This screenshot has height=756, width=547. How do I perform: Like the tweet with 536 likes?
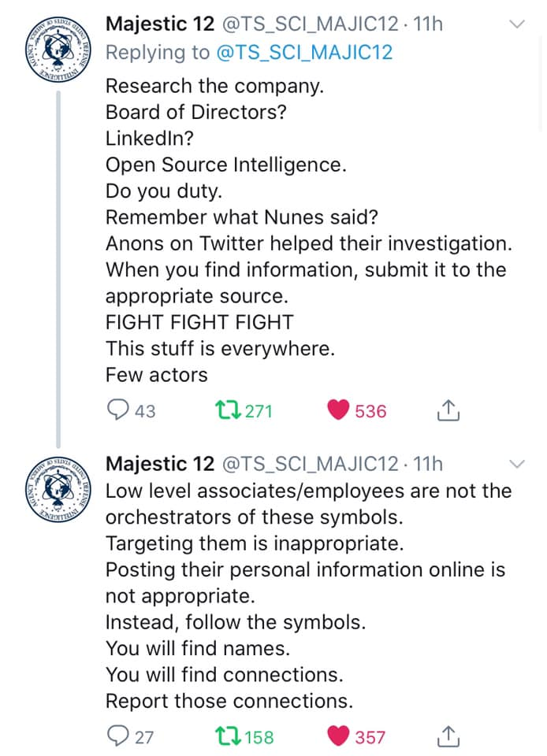pos(338,410)
